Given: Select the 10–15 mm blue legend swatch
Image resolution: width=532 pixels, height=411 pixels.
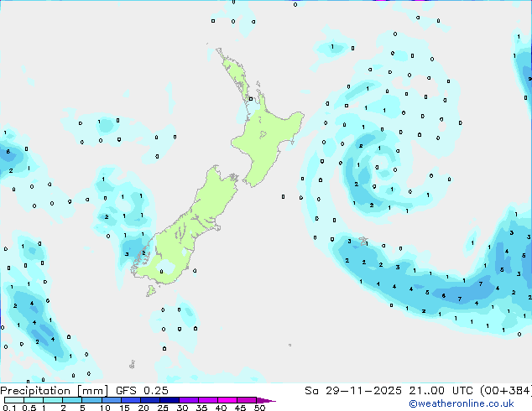Looking at the screenshot, I should pos(112,400).
